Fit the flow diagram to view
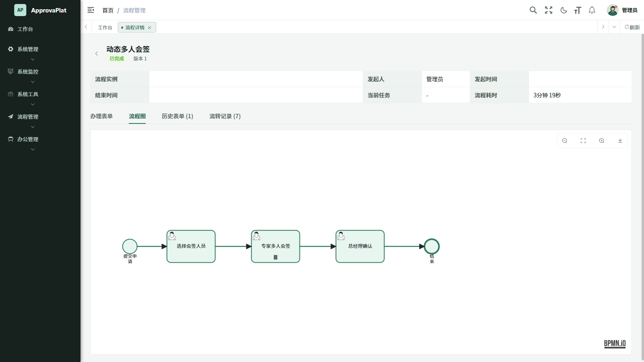 583,141
